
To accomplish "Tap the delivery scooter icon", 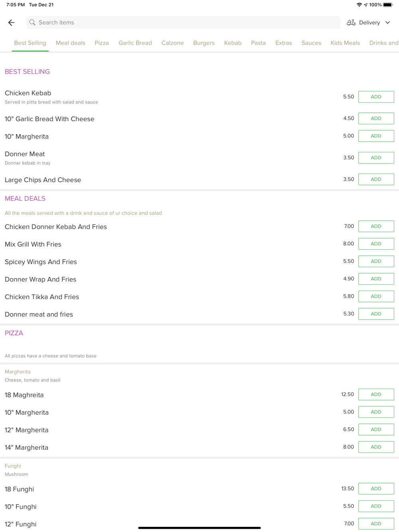I will pos(351,23).
